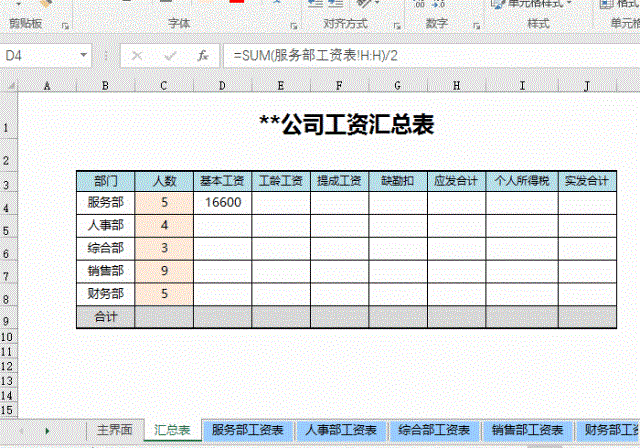Select column F header
Image resolution: width=640 pixels, height=448 pixels.
click(x=339, y=86)
